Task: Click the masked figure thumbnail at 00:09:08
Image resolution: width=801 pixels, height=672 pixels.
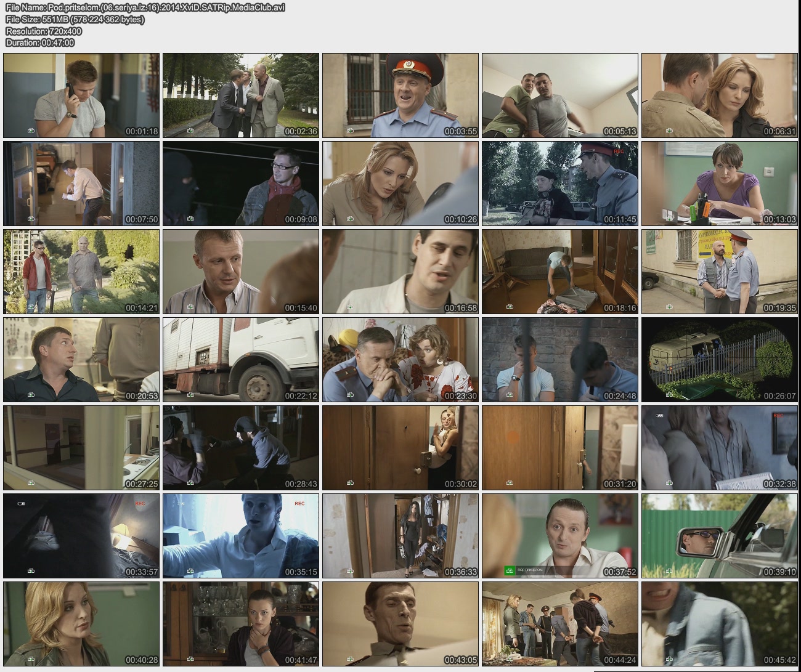Action: click(241, 184)
